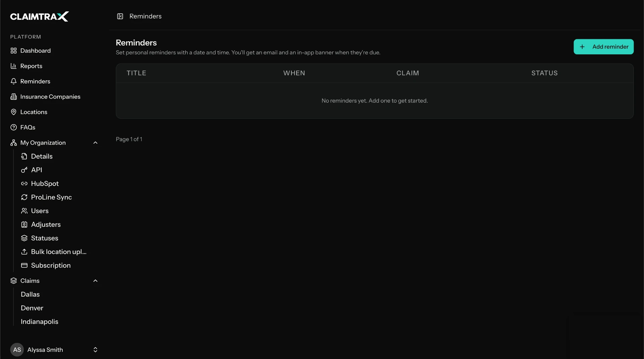
Task: Click the STATUS column header
Action: (544, 73)
